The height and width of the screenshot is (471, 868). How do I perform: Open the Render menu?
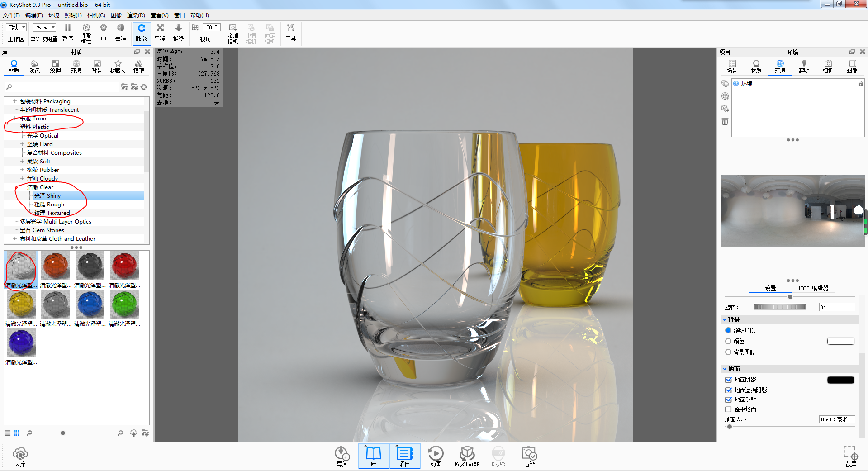point(136,15)
